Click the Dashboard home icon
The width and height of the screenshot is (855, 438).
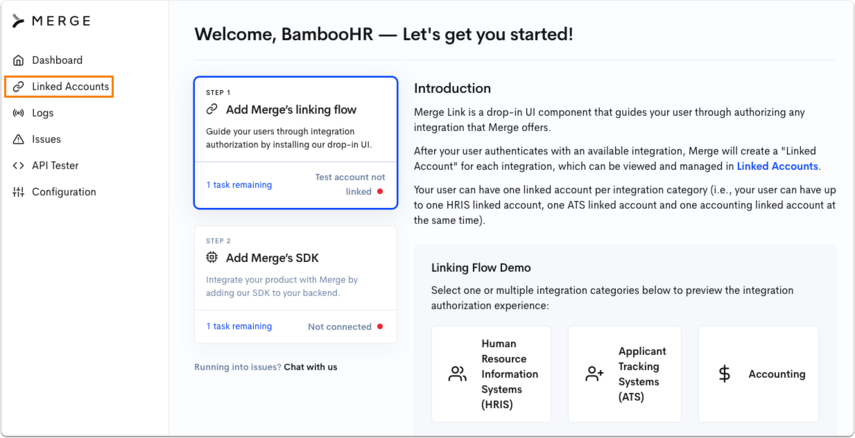click(x=19, y=61)
